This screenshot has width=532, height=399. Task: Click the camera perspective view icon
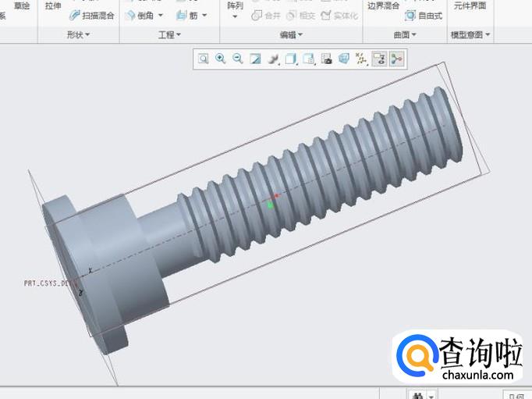click(x=326, y=59)
